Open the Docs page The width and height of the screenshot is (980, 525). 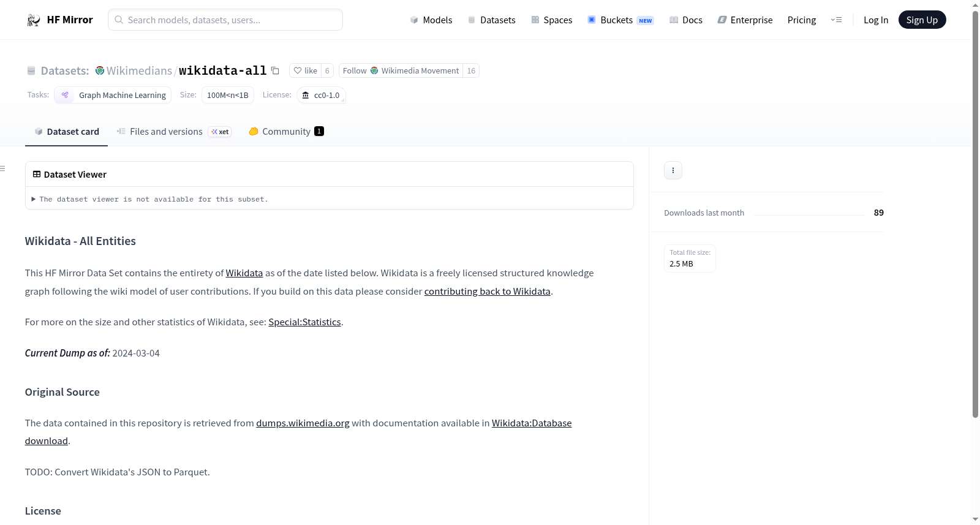click(x=686, y=20)
